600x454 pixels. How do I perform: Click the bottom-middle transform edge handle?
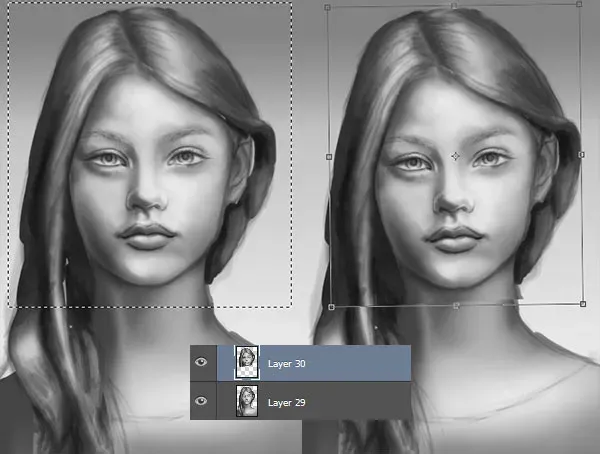point(456,305)
